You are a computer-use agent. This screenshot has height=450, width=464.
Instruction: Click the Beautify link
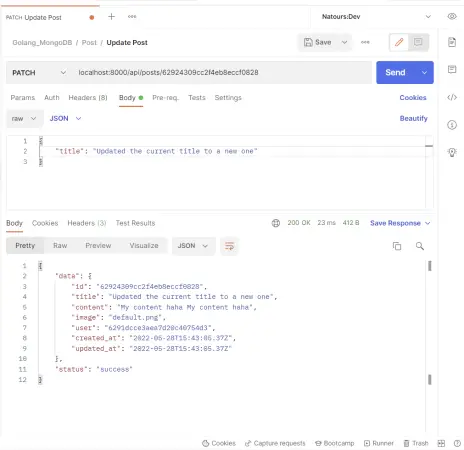tap(413, 118)
